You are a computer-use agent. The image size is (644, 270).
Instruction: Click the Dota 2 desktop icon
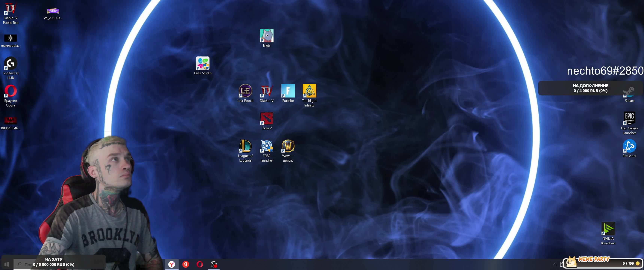coord(267,119)
